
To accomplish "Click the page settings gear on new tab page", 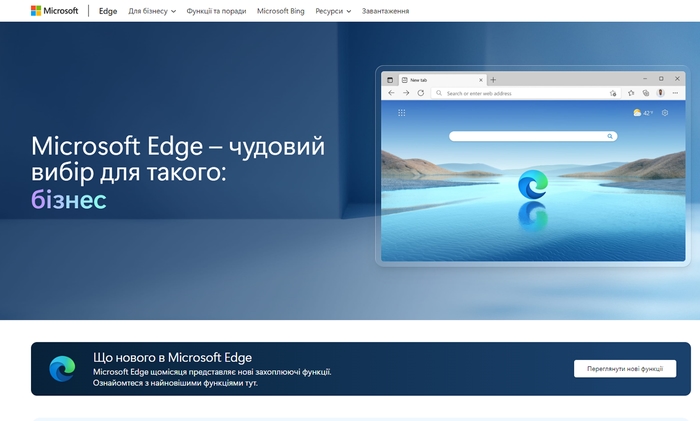I will [x=665, y=113].
